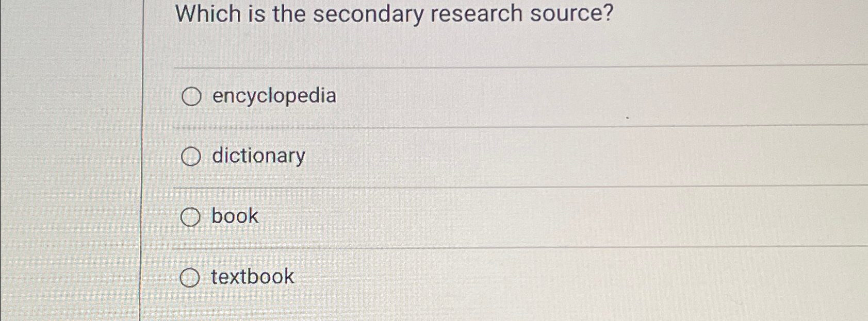868x321 pixels.
Task: Click the encyclopedia answer text
Action: 274,96
